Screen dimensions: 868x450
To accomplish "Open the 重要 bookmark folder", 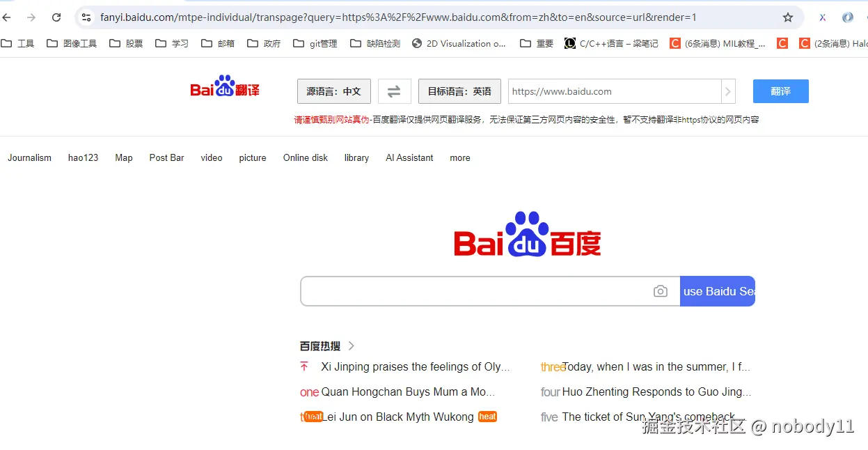I will [x=537, y=43].
